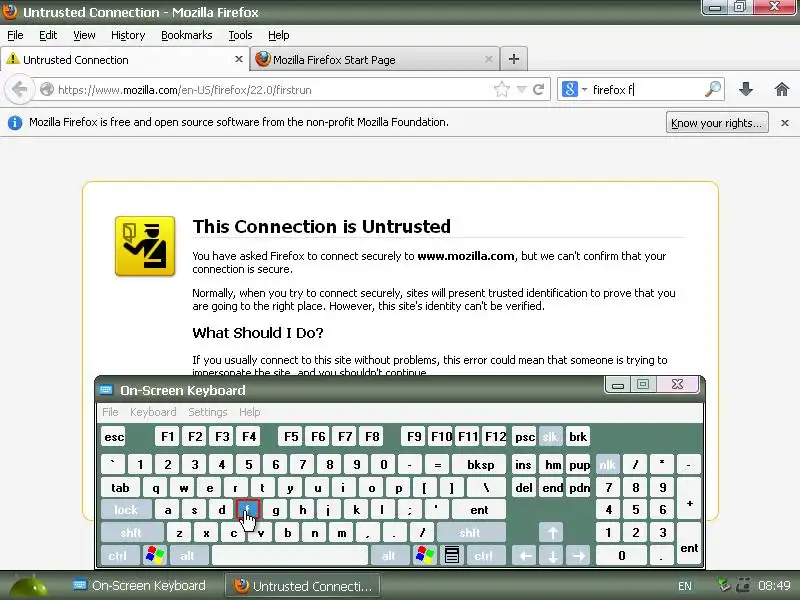Open On-Screen Keyboard's Keyboard menu
The image size is (800, 600).
[x=153, y=412]
